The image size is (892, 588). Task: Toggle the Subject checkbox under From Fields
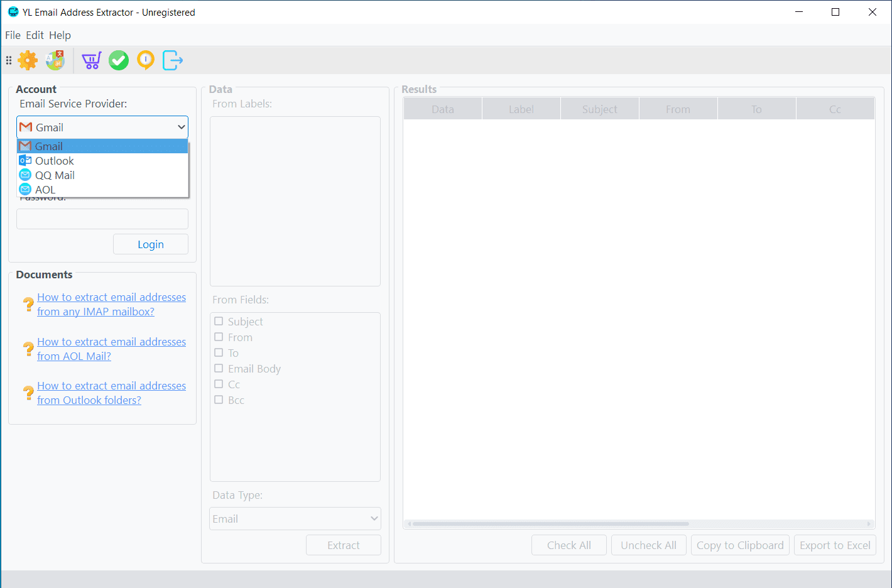[x=219, y=321]
